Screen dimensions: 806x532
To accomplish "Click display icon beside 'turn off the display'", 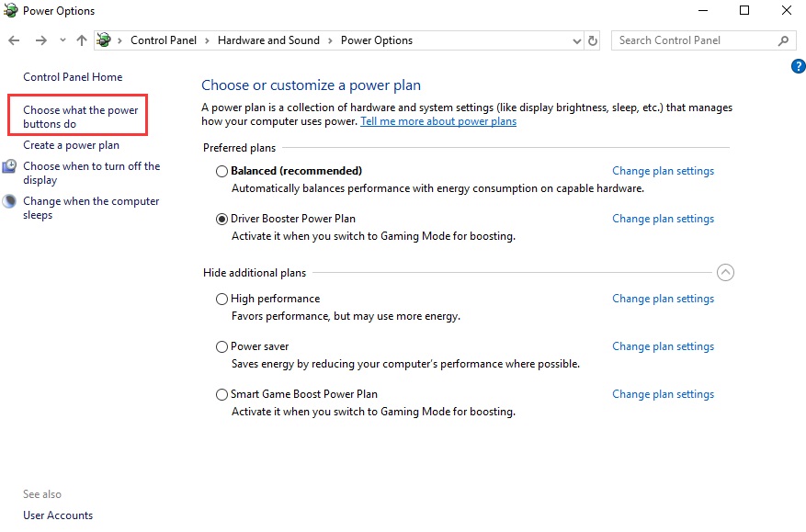I will tap(9, 166).
